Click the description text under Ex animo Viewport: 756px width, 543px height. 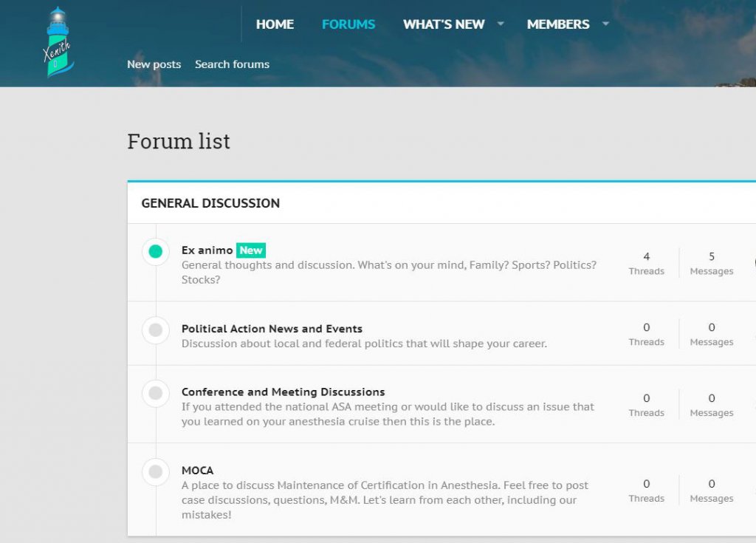coord(388,272)
